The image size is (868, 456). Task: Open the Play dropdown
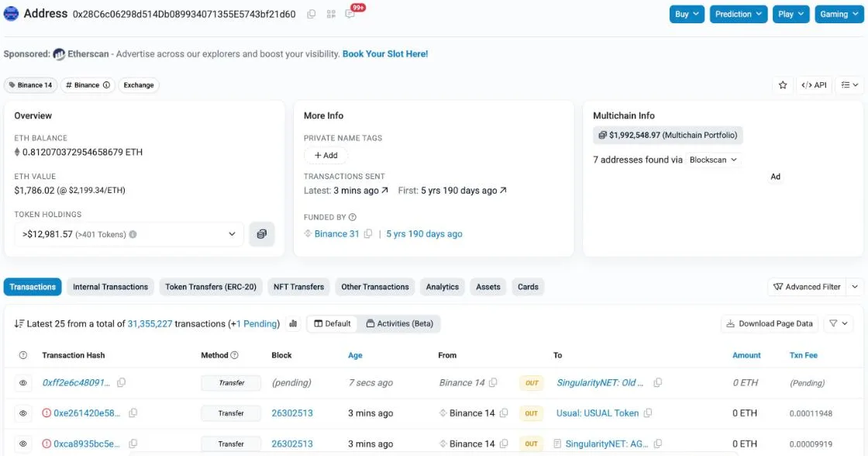click(x=790, y=14)
